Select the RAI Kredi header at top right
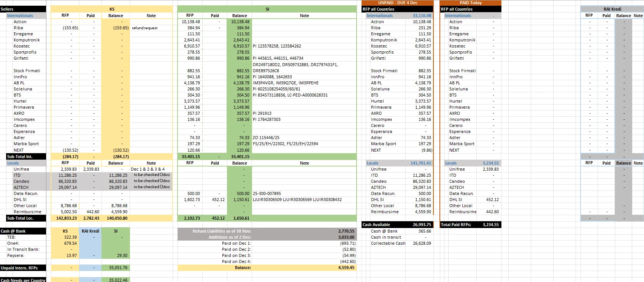 tap(612, 9)
